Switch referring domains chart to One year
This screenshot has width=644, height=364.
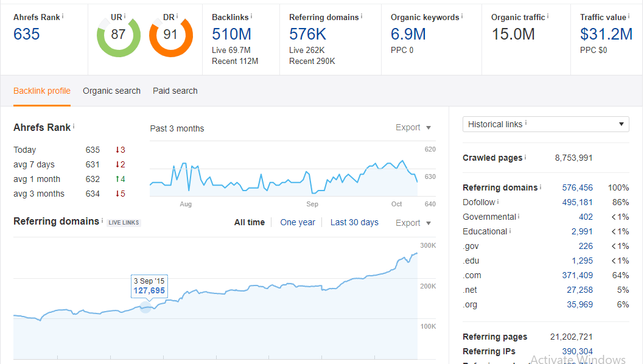(298, 222)
